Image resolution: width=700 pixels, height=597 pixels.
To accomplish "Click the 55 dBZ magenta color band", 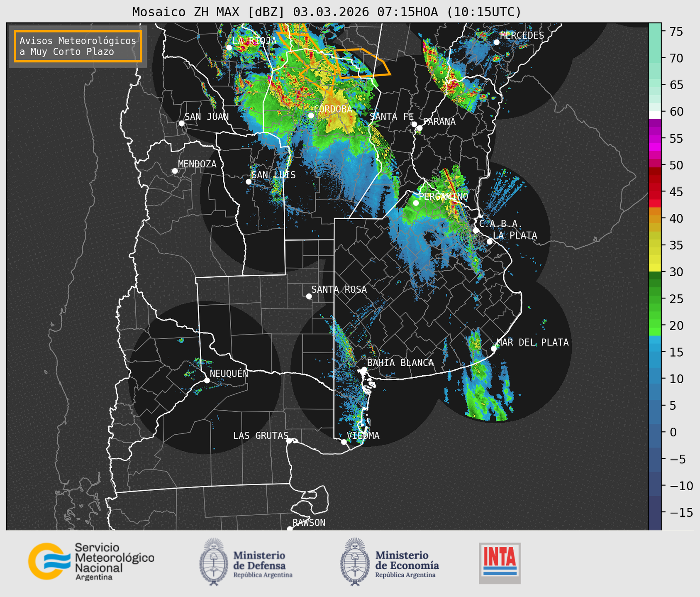I will tap(655, 139).
